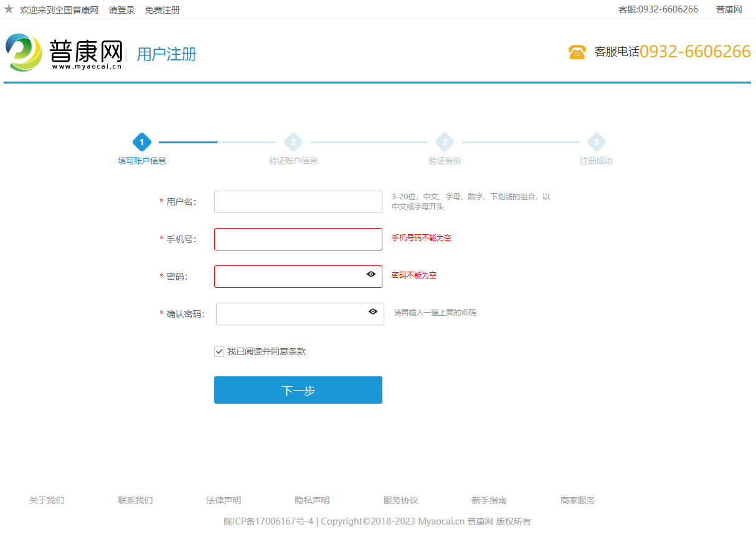
Task: Click into the 手机号 input field
Action: pyautogui.click(x=298, y=239)
